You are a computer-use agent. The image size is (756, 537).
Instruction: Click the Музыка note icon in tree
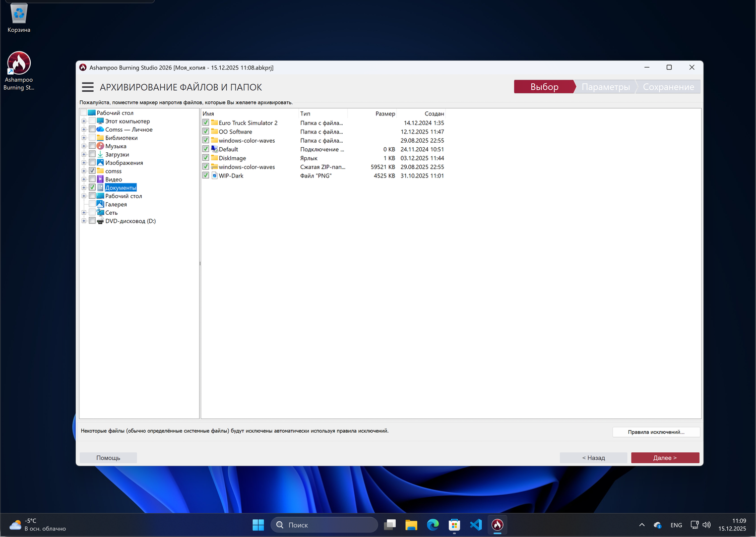pos(100,146)
